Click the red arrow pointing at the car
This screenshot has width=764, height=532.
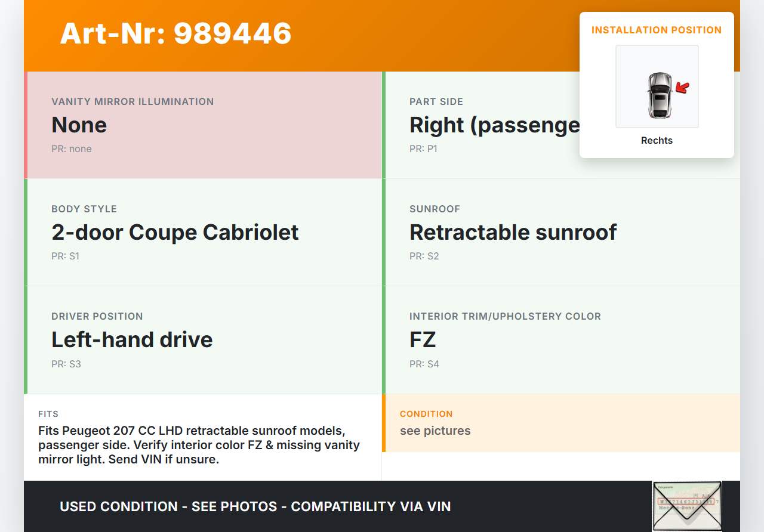coord(682,88)
